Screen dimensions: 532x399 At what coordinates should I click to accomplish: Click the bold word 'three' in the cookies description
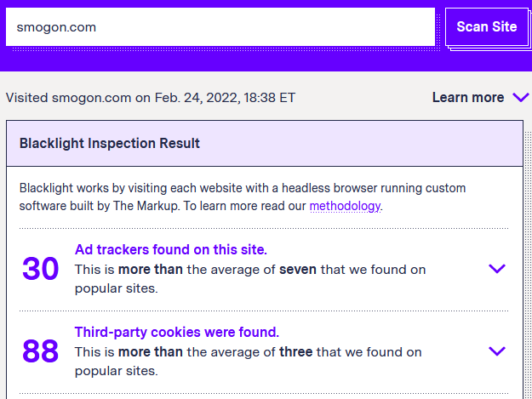pyautogui.click(x=296, y=351)
